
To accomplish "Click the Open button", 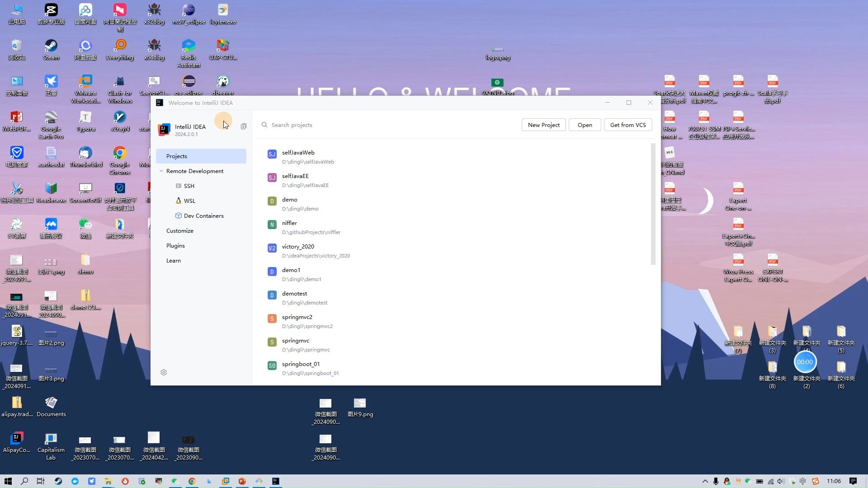I will pos(585,125).
